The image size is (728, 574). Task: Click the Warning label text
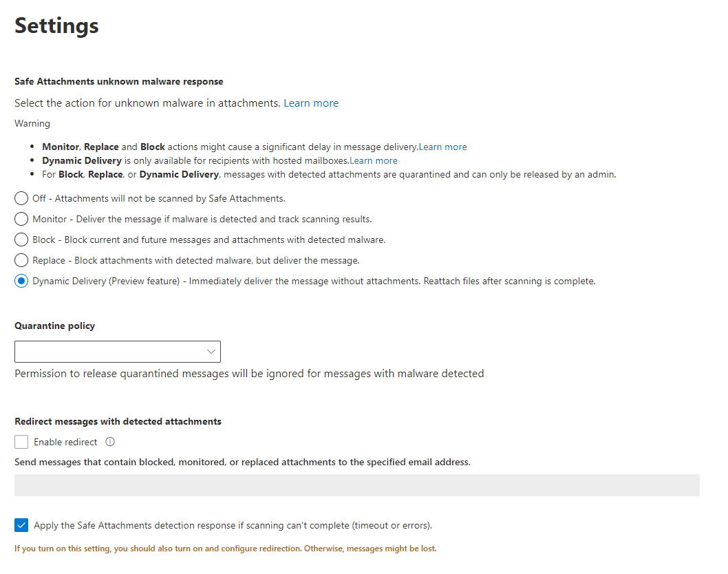click(x=32, y=123)
